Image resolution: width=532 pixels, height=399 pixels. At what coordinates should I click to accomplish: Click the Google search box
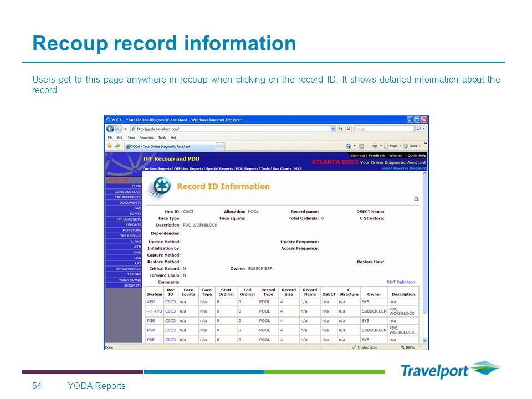pyautogui.click(x=383, y=129)
